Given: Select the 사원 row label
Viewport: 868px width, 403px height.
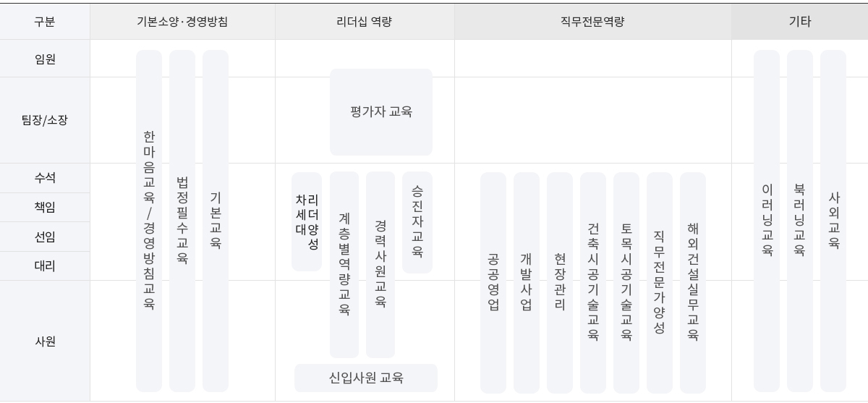Looking at the screenshot, I should [45, 341].
